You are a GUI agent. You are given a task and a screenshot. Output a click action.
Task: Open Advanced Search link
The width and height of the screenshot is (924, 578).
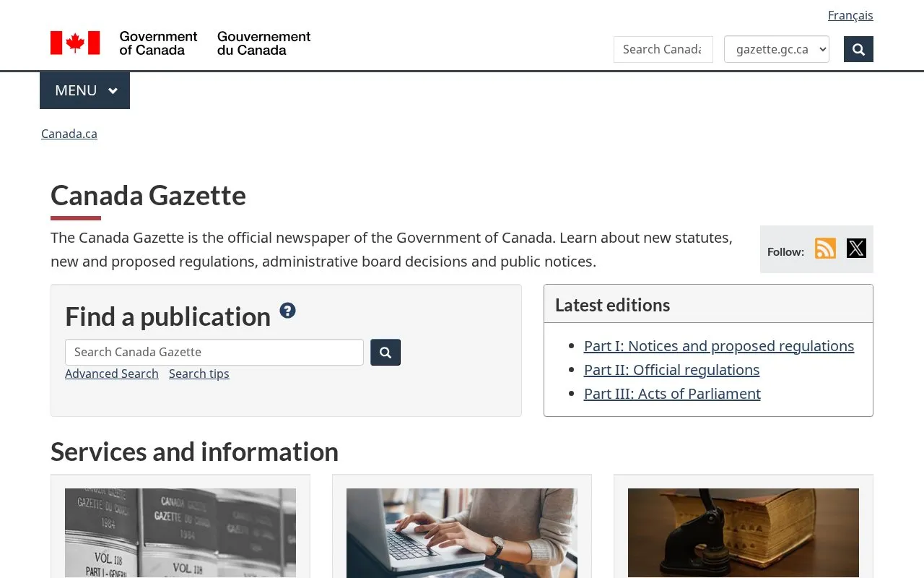[112, 374]
